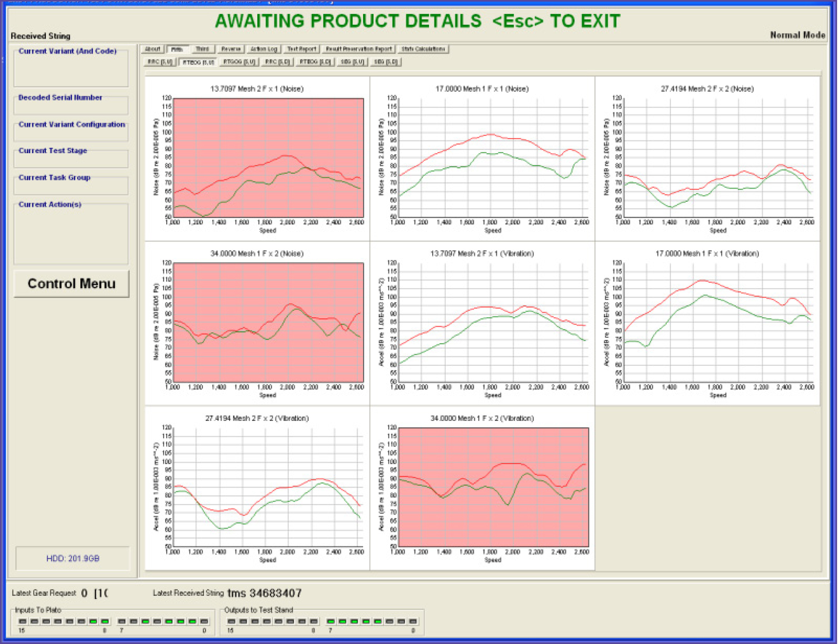Open the Control Menu
Viewport: 838px width, 644px height.
[x=71, y=284]
